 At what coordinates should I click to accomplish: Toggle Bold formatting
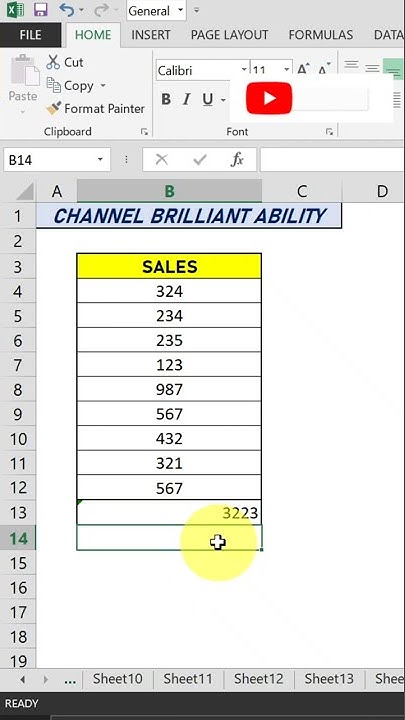[x=166, y=99]
